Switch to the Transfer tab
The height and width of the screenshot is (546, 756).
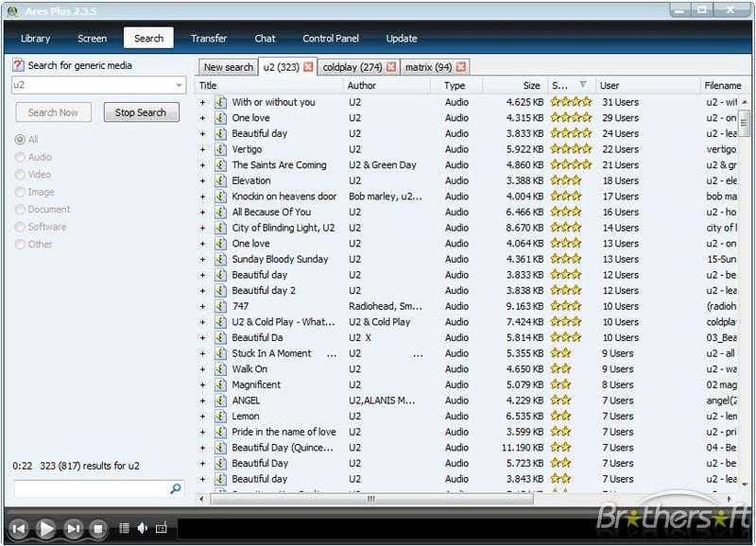(209, 39)
